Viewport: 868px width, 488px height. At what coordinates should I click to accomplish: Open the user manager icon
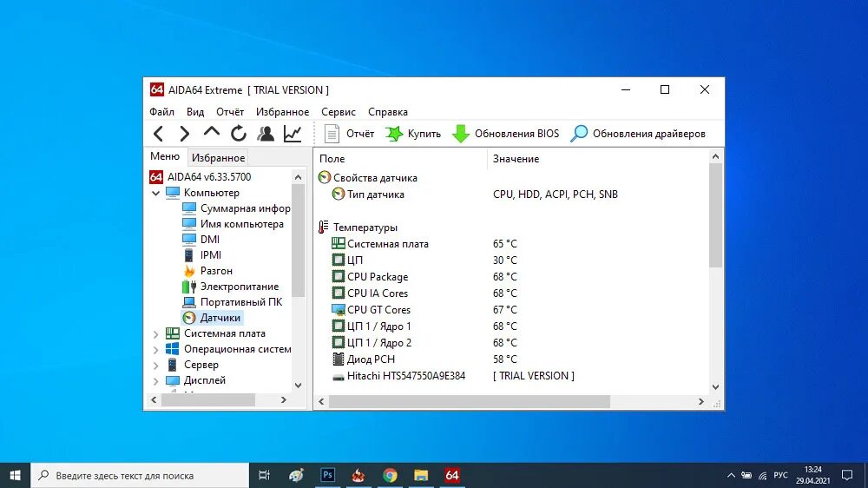pyautogui.click(x=266, y=134)
